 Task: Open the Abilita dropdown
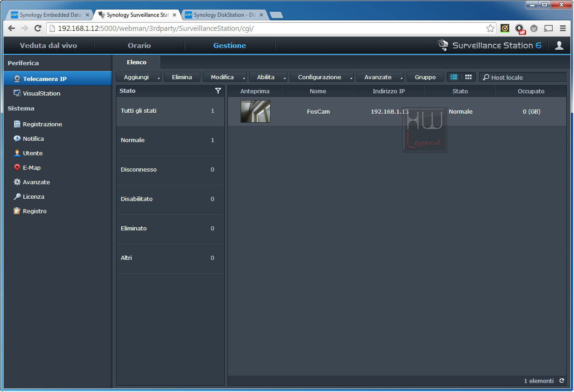coord(268,77)
